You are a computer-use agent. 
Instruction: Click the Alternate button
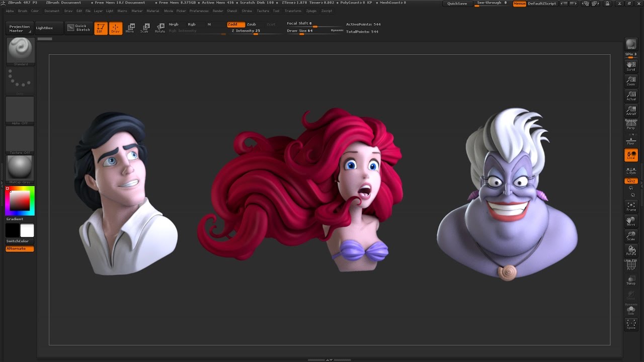click(20, 249)
